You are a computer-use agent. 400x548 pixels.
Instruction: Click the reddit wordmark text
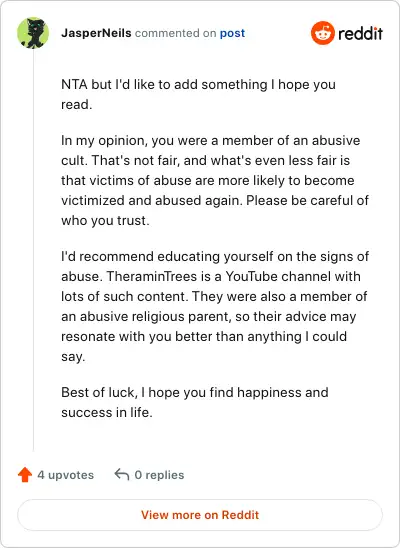click(360, 34)
